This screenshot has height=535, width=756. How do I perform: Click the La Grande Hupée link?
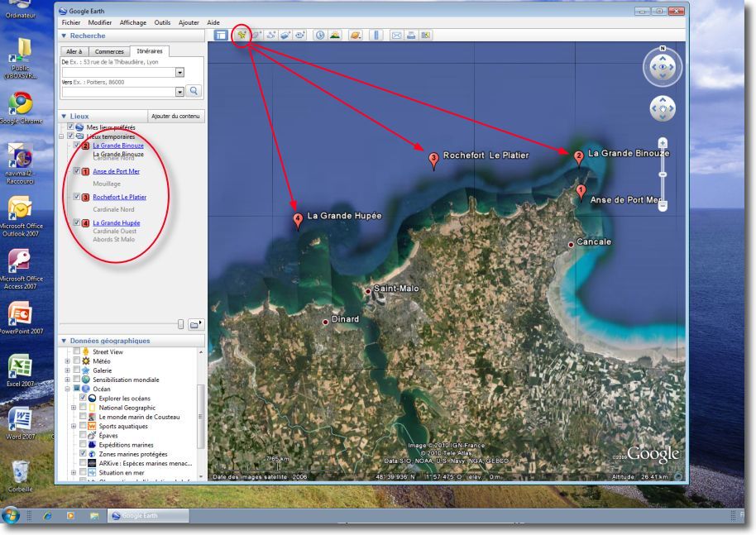[116, 222]
